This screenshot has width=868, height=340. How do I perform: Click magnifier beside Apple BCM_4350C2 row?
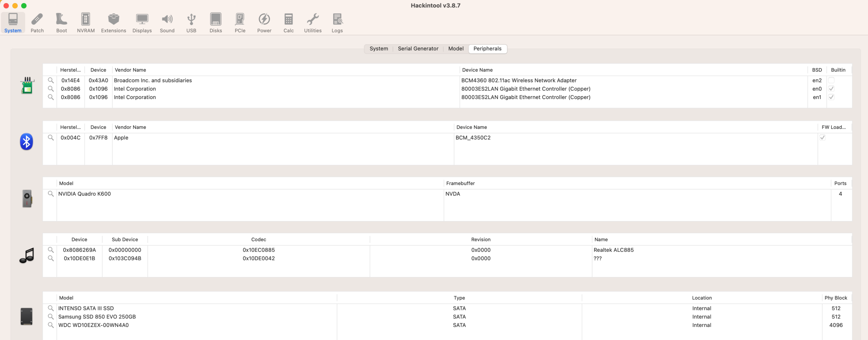coord(51,138)
